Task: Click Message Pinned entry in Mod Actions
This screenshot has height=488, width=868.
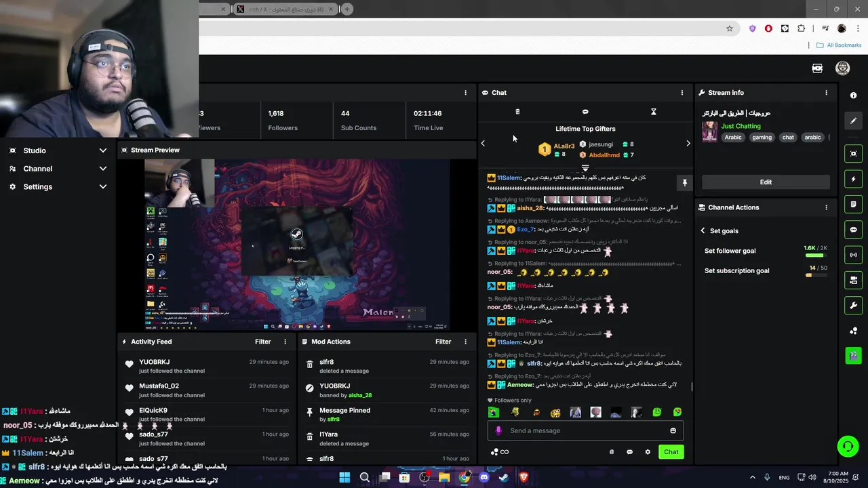Action: pyautogui.click(x=387, y=415)
